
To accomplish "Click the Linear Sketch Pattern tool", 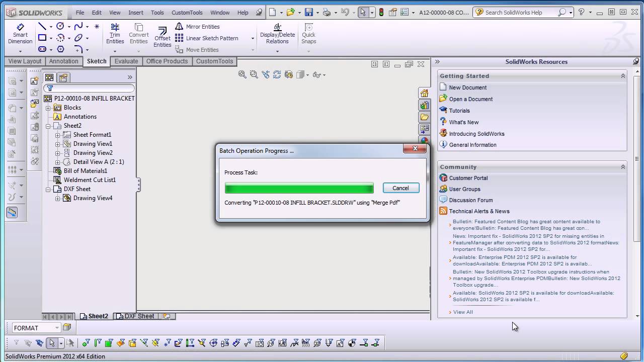I will tap(207, 38).
